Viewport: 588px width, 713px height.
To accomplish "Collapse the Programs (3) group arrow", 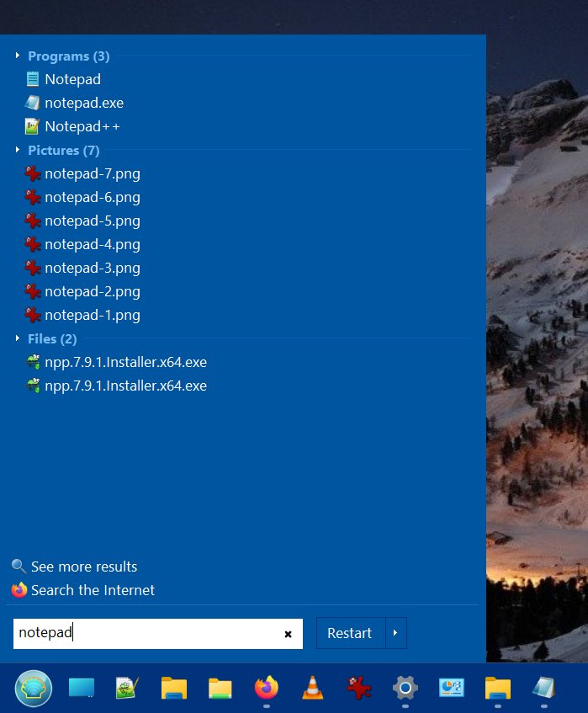I will 18,56.
